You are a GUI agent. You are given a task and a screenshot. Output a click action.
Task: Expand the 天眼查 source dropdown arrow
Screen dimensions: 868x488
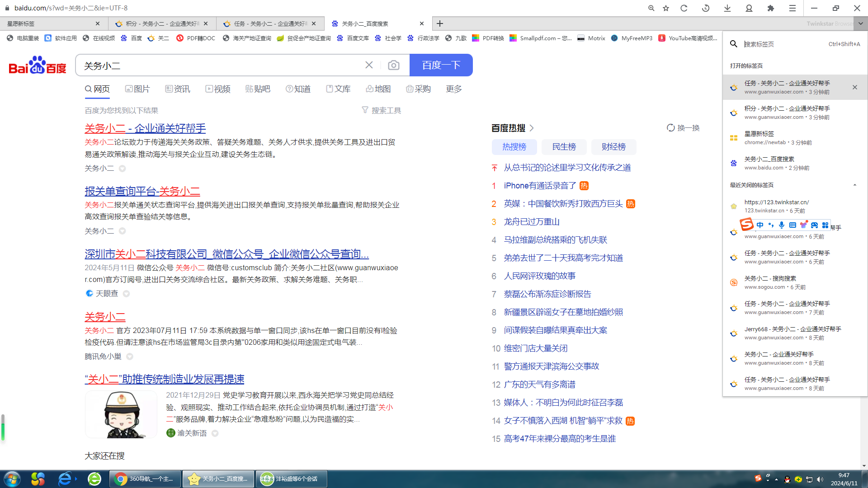pyautogui.click(x=127, y=294)
